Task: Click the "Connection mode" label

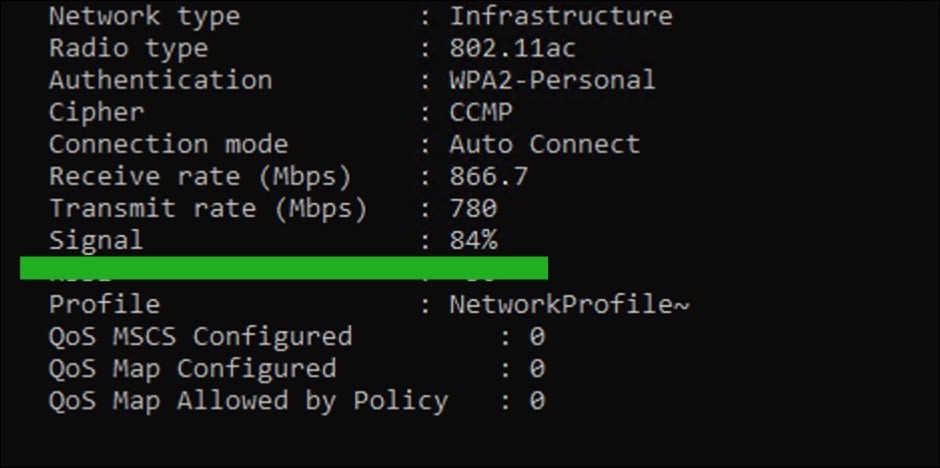Action: pos(168,145)
